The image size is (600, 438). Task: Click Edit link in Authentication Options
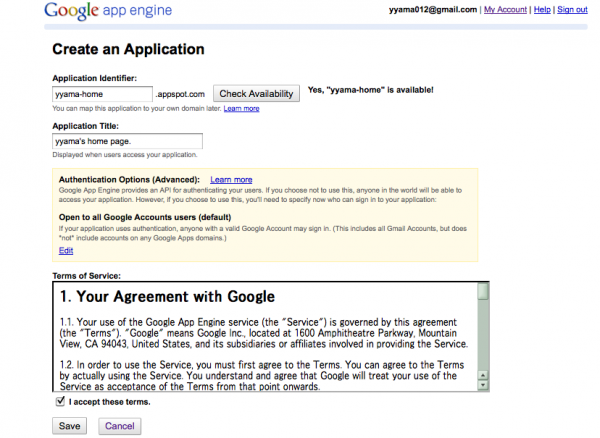pyautogui.click(x=66, y=251)
